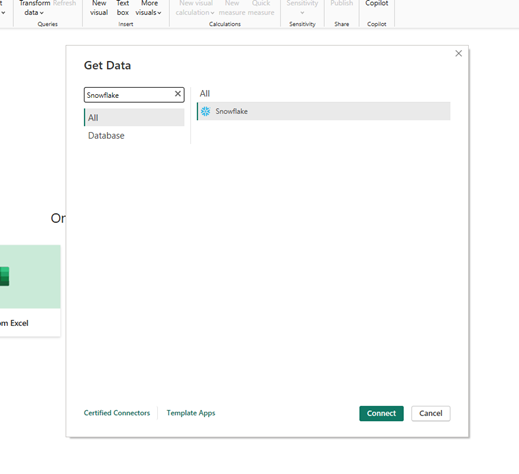Close the Get Data dialog with X
Screen dimensions: 519x474
[459, 53]
